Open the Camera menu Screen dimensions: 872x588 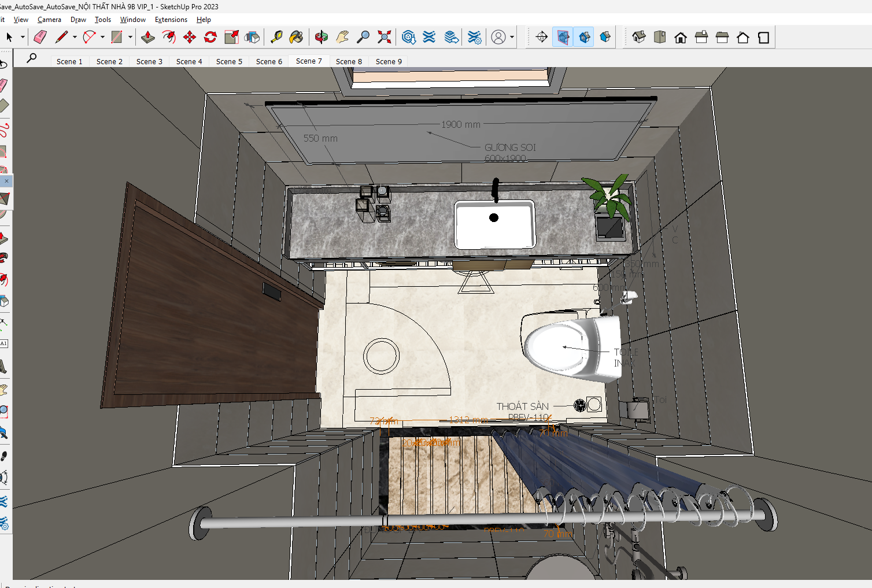coord(49,20)
